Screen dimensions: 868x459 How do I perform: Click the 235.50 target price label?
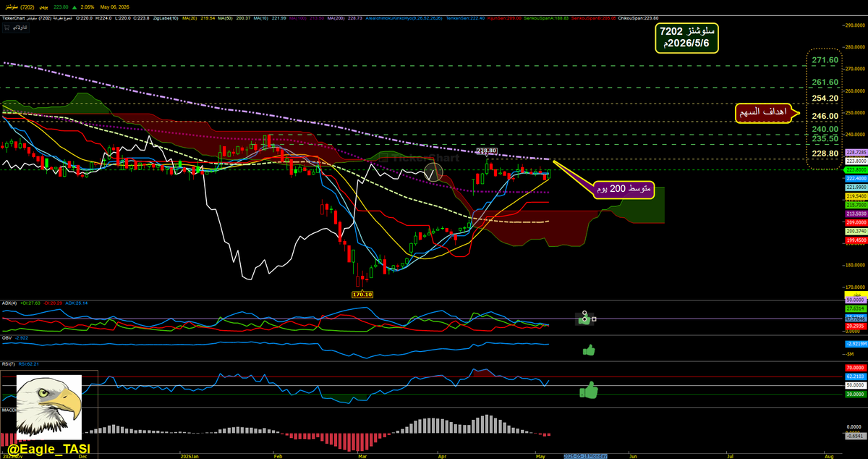click(825, 139)
